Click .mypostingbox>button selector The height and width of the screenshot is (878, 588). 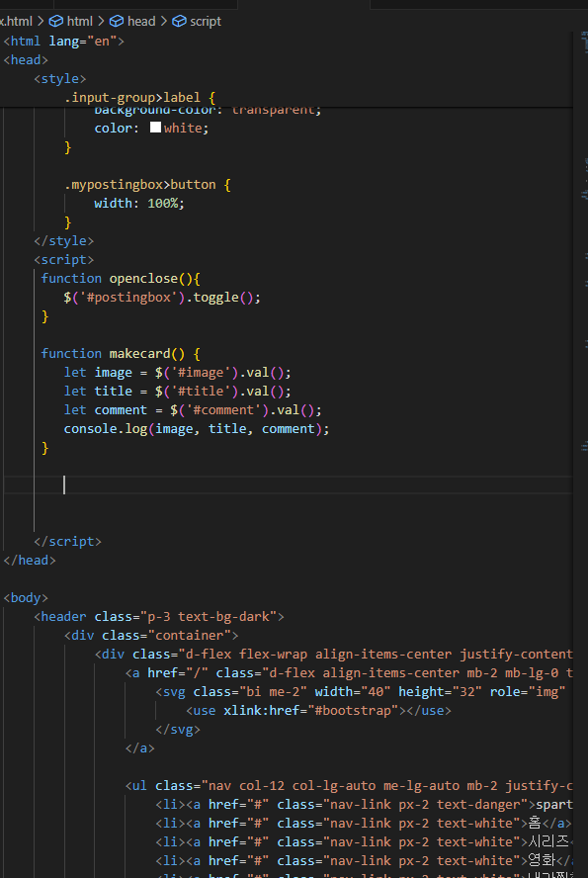coord(140,184)
